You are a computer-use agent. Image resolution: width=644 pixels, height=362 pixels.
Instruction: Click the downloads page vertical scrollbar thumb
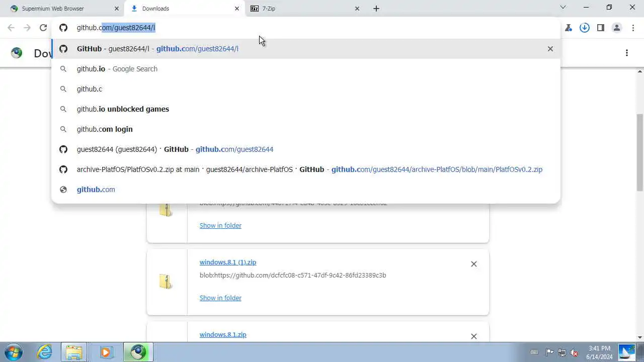tap(640, 152)
